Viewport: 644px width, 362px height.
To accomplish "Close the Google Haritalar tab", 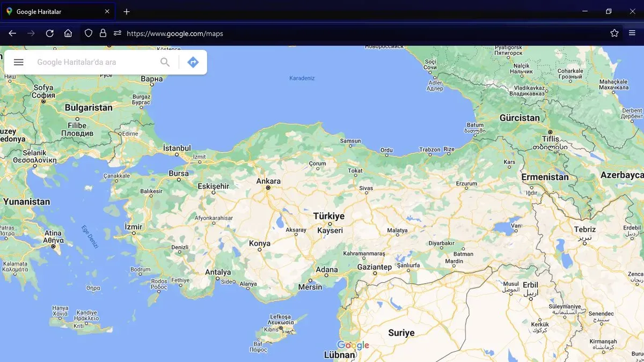I will point(107,11).
